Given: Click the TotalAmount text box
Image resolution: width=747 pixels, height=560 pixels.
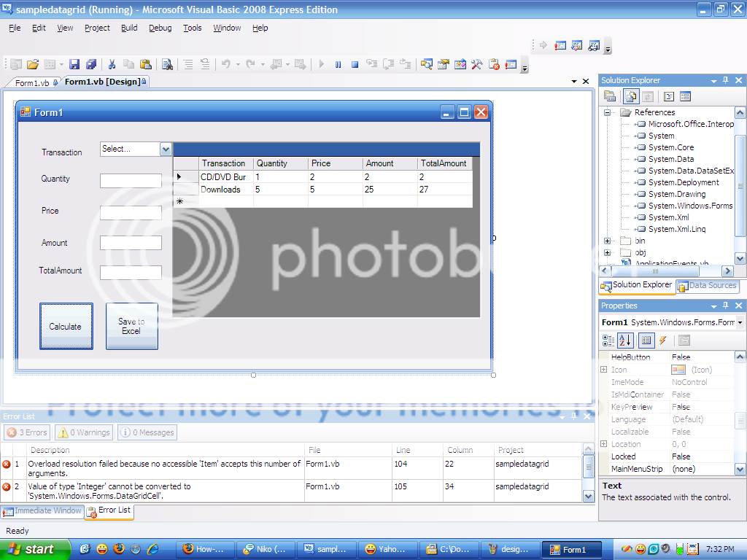Looking at the screenshot, I should click(x=131, y=273).
